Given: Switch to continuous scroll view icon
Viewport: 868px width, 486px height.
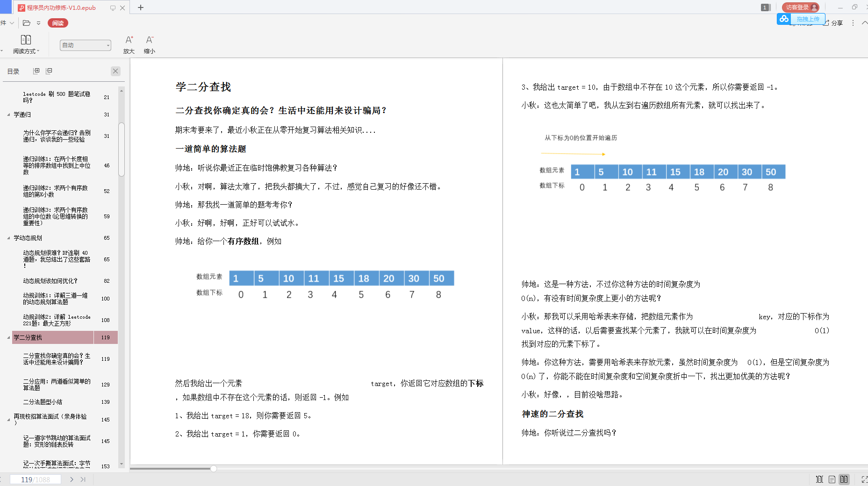Looking at the screenshot, I should [819, 479].
